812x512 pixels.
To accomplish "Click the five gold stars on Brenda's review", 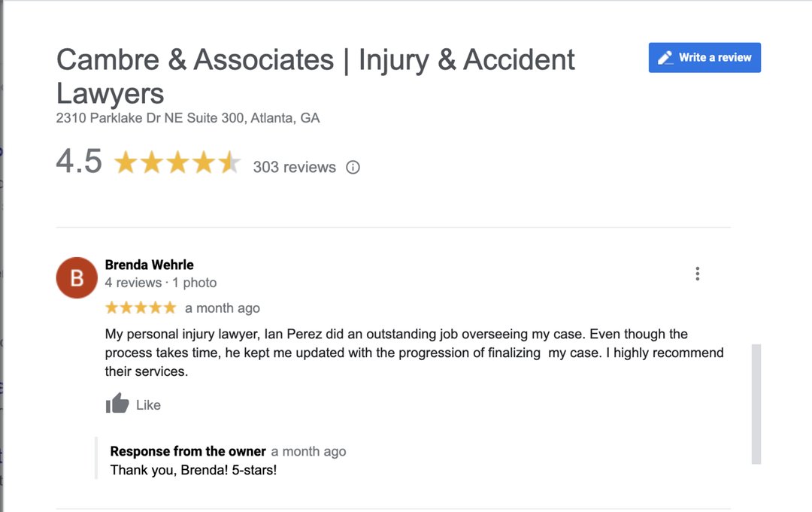I will 141,308.
